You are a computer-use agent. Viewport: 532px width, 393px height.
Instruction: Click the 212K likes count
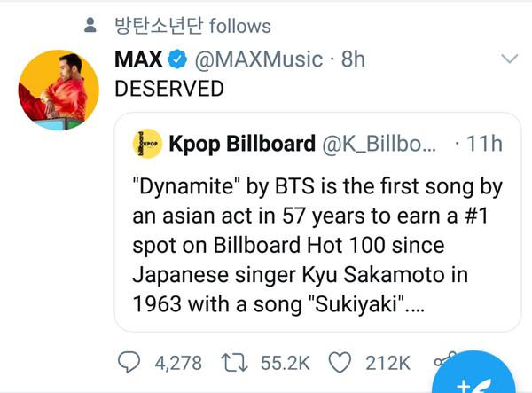tap(387, 363)
